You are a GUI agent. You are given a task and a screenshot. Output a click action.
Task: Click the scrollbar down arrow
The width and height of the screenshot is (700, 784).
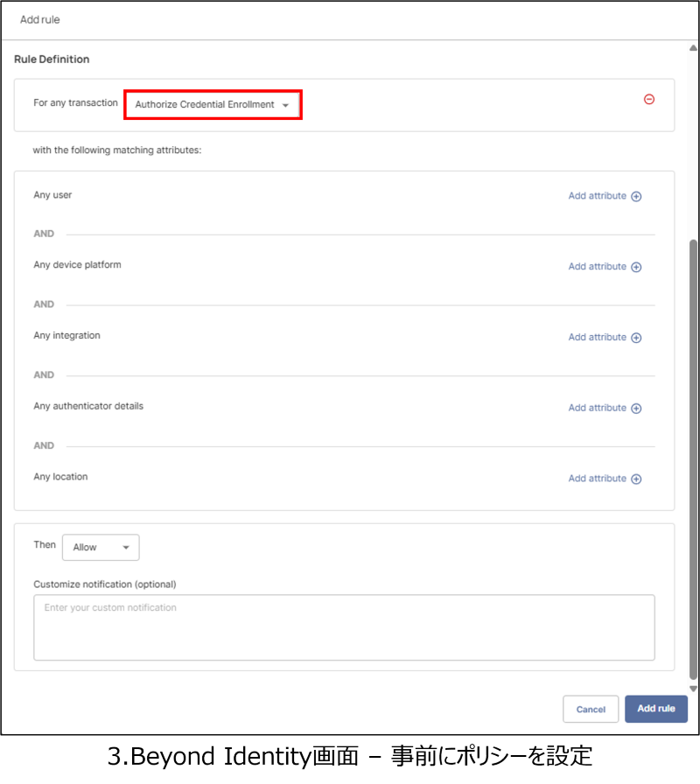(x=694, y=689)
